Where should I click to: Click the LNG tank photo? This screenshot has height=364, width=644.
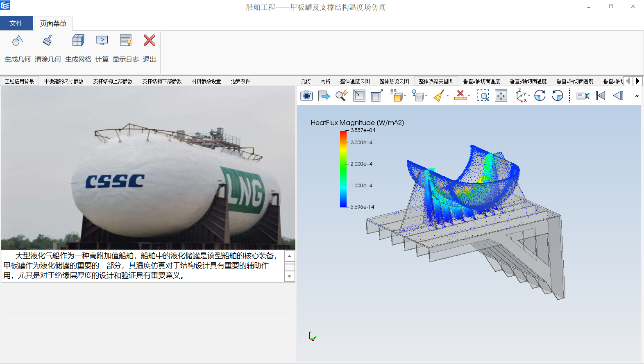coord(148,168)
